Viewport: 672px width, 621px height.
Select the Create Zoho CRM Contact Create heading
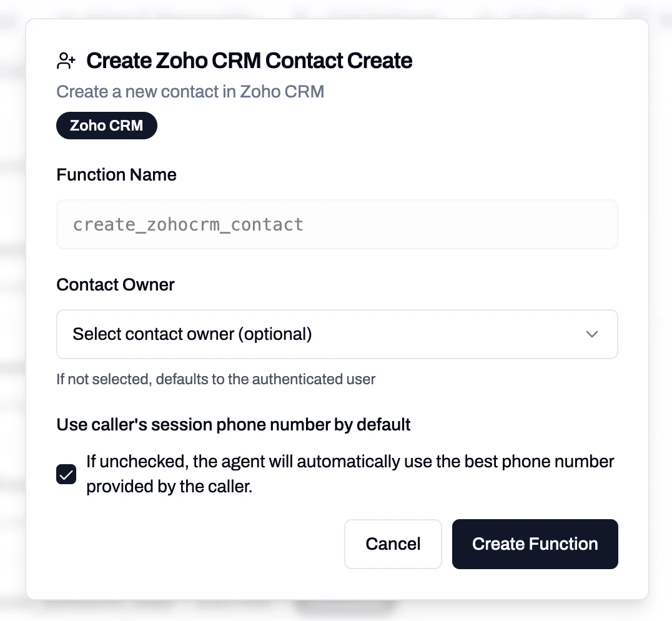tap(250, 60)
